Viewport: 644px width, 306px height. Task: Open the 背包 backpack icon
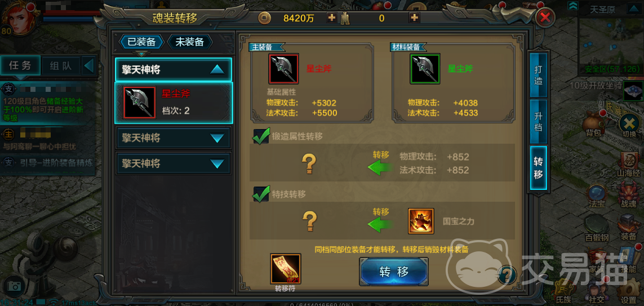(593, 122)
